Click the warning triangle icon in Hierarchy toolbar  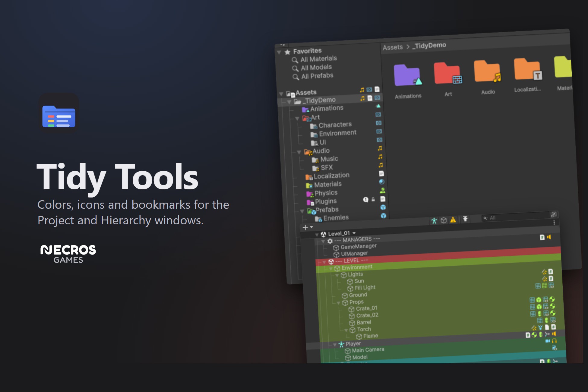[x=453, y=220]
